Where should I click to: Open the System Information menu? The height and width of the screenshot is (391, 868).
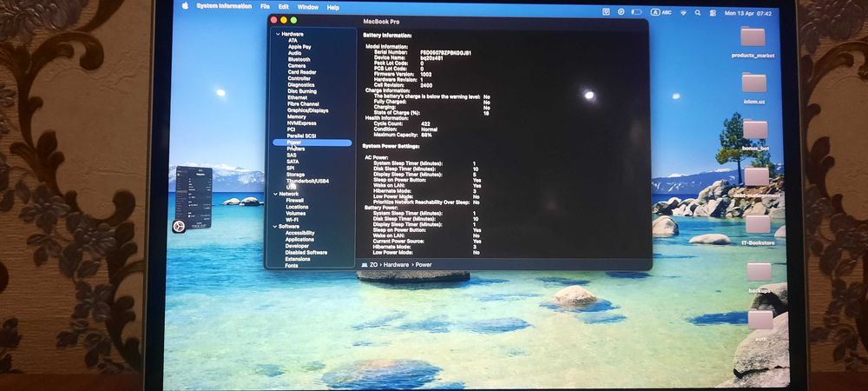(x=224, y=6)
